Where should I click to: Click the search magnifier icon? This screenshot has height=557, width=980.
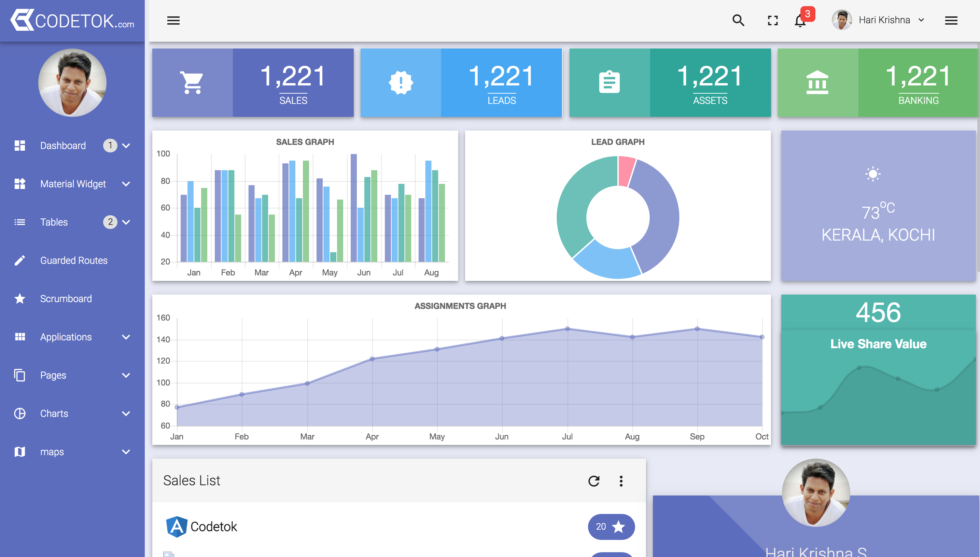738,19
